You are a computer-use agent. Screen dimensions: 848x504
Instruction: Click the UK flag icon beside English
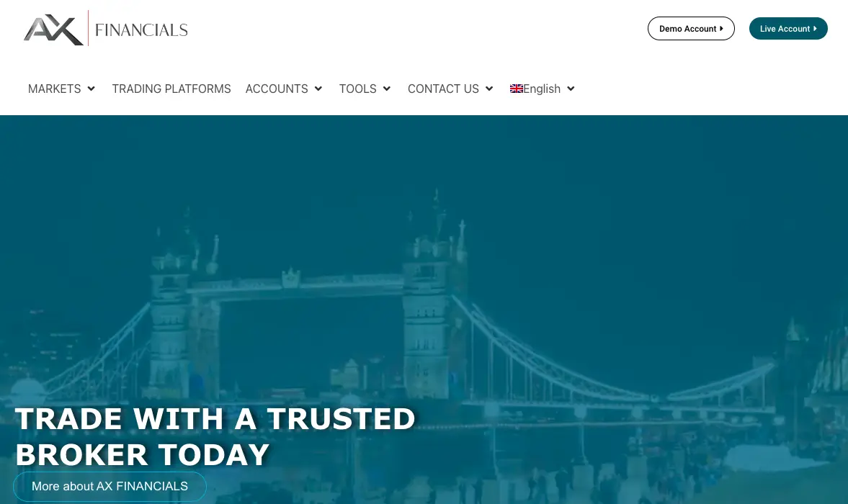(516, 89)
